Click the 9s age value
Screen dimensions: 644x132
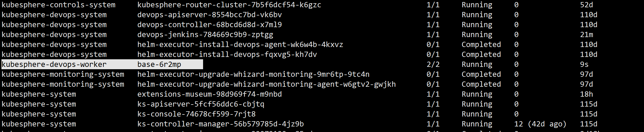pyautogui.click(x=584, y=65)
